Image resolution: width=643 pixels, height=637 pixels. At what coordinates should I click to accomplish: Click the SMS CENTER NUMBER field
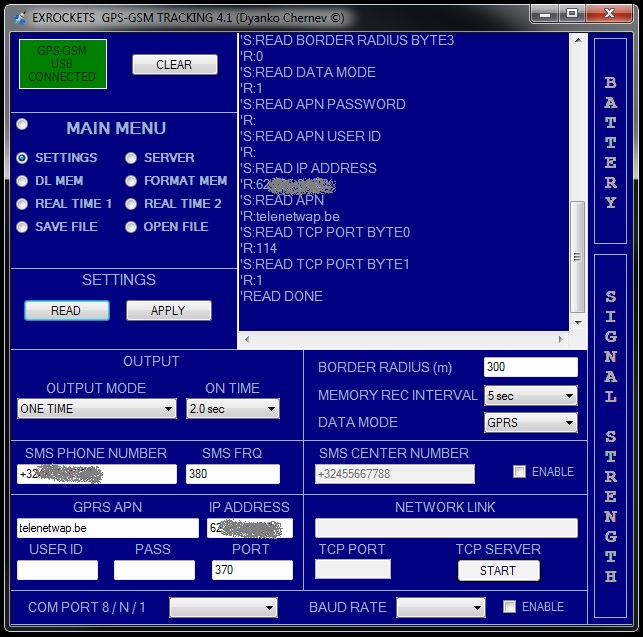click(x=395, y=474)
